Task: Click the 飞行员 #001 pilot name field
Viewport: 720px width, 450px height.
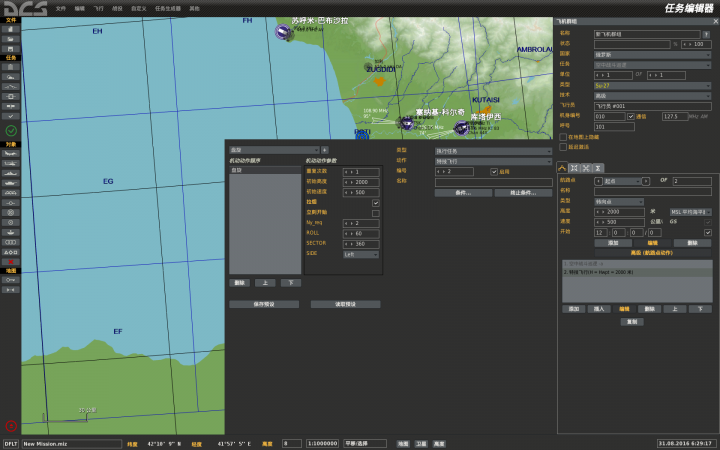Action: (652, 106)
